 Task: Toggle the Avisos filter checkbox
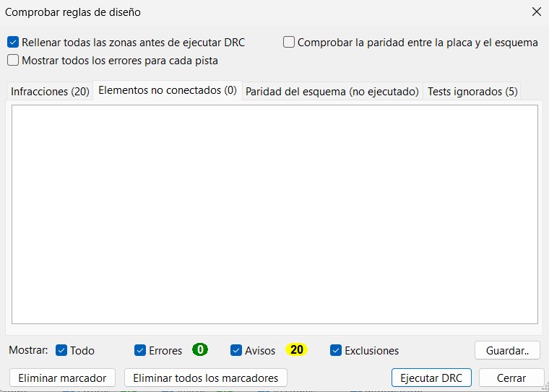[x=236, y=350]
